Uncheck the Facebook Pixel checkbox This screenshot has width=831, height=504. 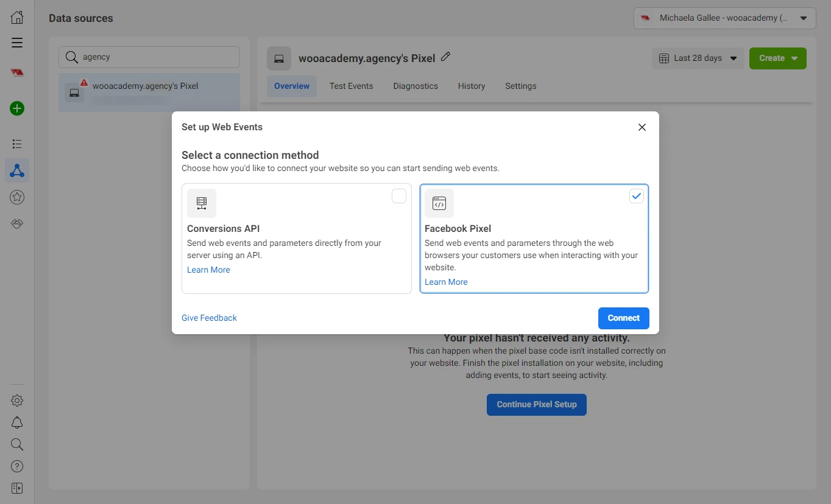[x=636, y=196]
